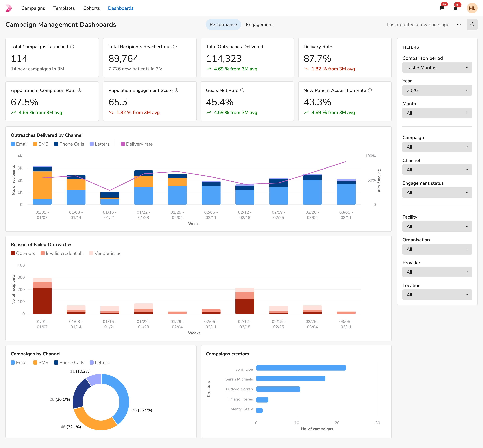The image size is (483, 448).
Task: Toggle Phone Calls in Outreaches Delivered legend
Action: [x=69, y=144]
